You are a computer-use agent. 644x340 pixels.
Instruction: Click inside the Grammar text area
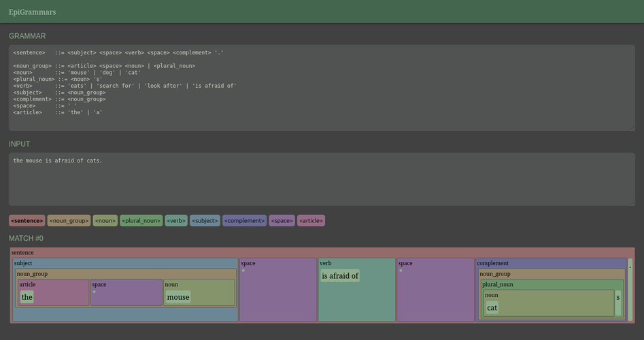point(322,88)
